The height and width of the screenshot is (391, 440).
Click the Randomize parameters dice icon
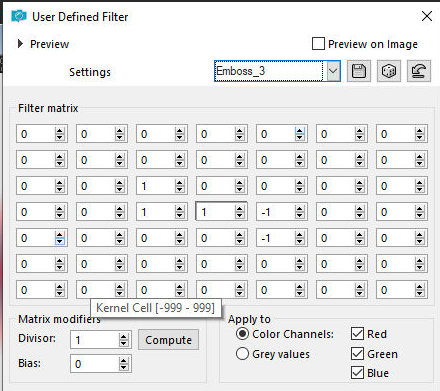coord(389,71)
